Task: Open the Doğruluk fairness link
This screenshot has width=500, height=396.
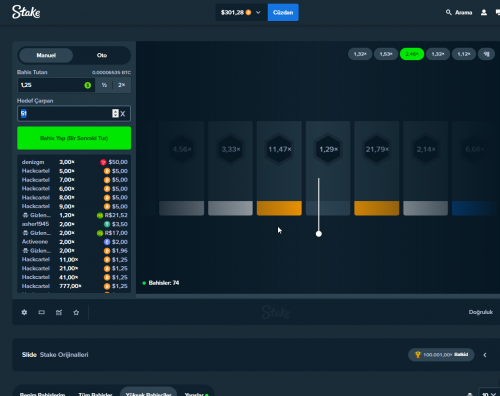Action: click(481, 312)
